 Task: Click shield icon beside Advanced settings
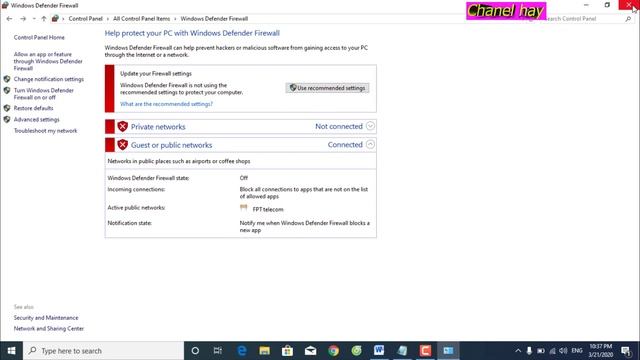pos(7,120)
